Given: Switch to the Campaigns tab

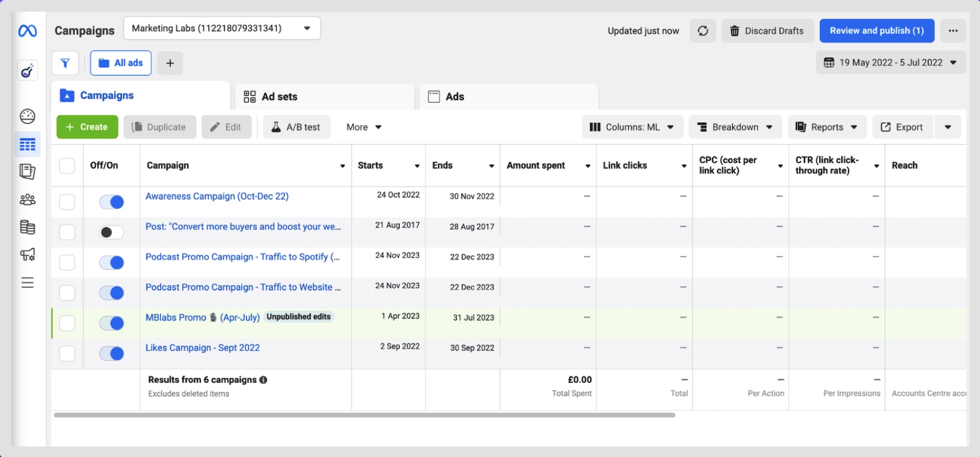Looking at the screenshot, I should (x=140, y=96).
